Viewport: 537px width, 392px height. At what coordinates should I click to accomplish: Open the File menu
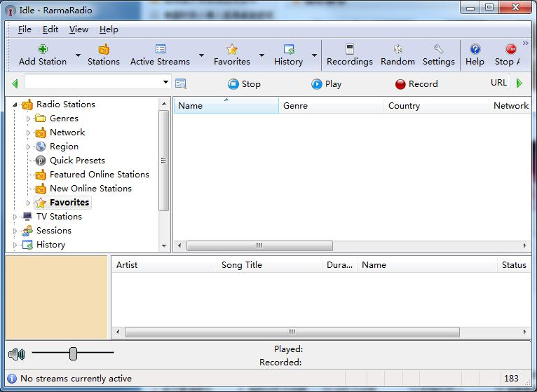point(25,29)
